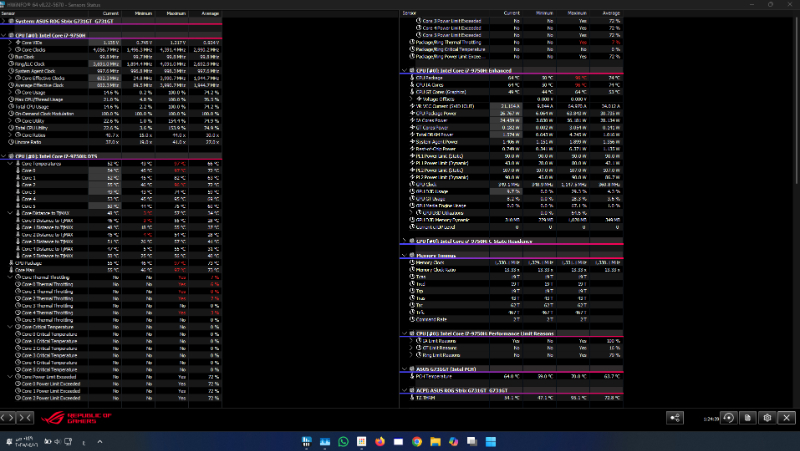800x451 pixels.
Task: Expand the Ring Limit Reasons row
Action: [411, 355]
